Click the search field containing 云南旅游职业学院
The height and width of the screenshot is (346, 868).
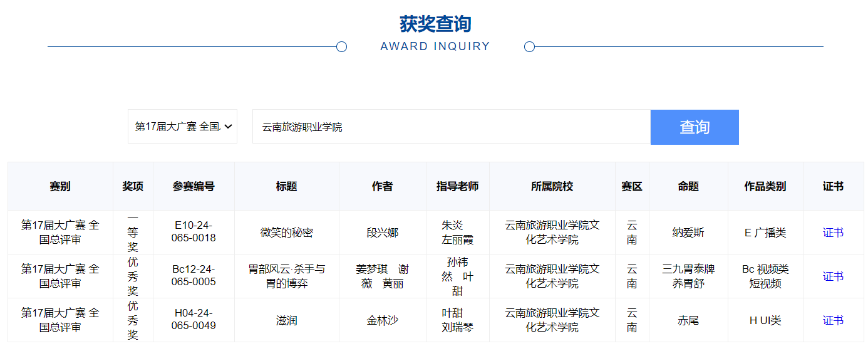click(x=451, y=127)
